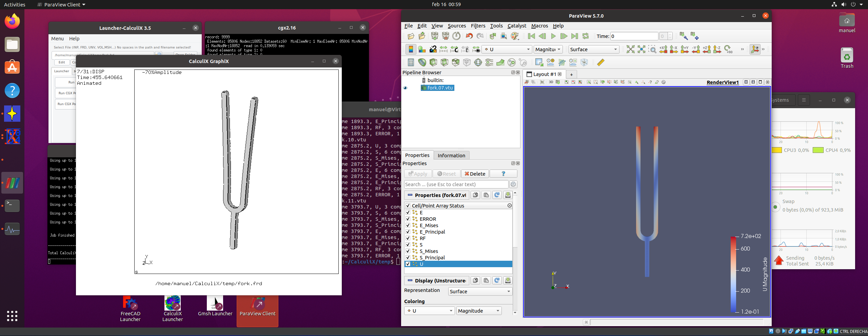Uncheck the E_Mises array checkbox

[x=408, y=225]
